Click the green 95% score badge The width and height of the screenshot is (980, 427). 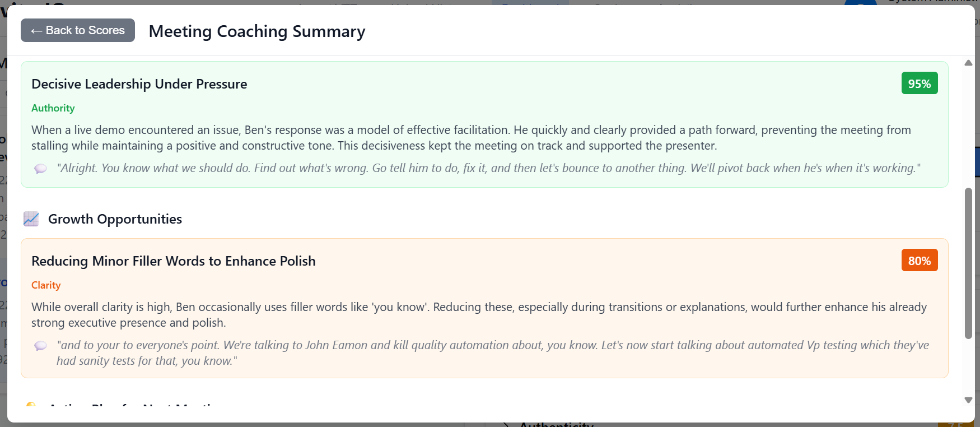point(919,83)
